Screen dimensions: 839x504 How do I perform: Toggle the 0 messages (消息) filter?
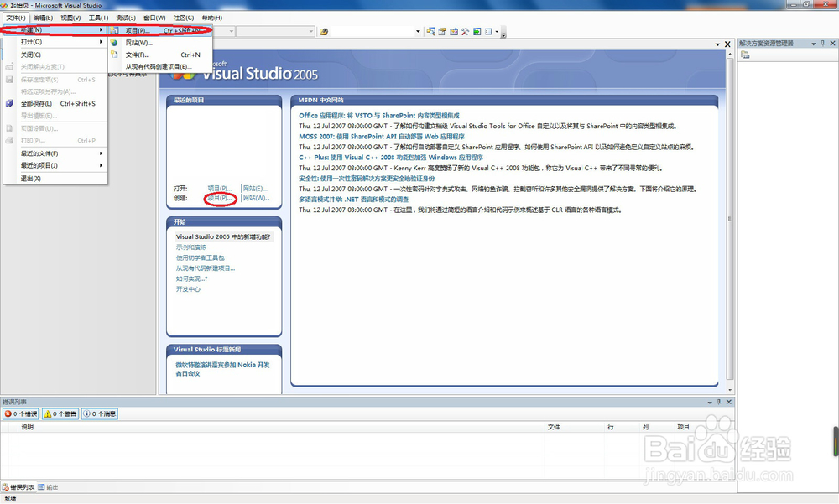(x=100, y=413)
